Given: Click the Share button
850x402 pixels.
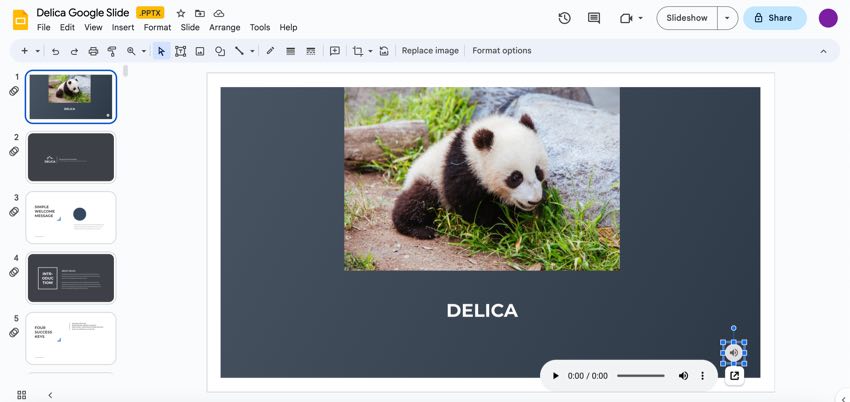Looking at the screenshot, I should coord(775,18).
